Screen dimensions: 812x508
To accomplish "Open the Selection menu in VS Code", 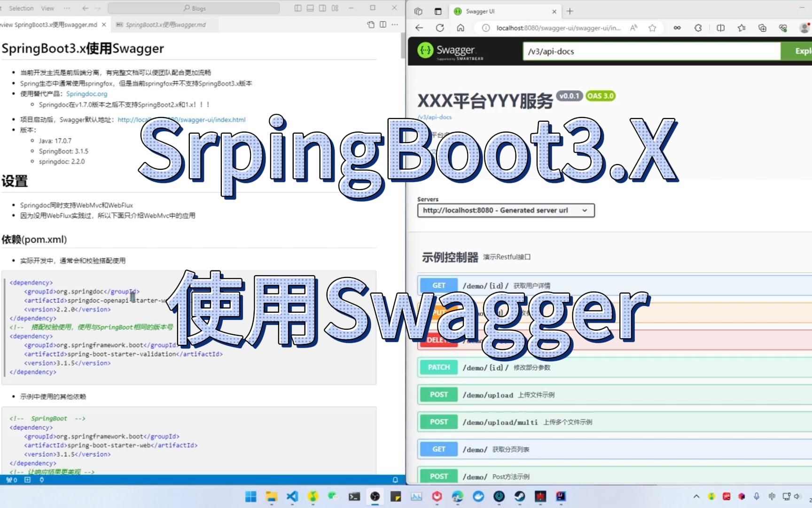I will click(x=21, y=8).
